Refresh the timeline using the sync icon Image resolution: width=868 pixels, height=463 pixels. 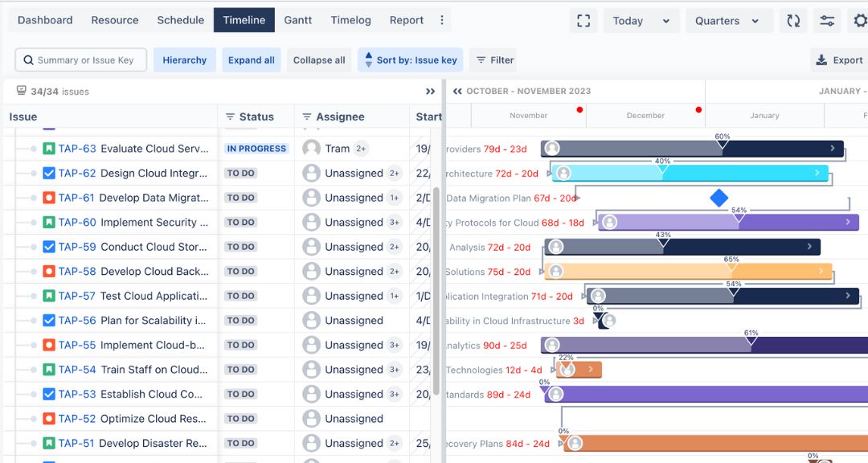tap(793, 21)
